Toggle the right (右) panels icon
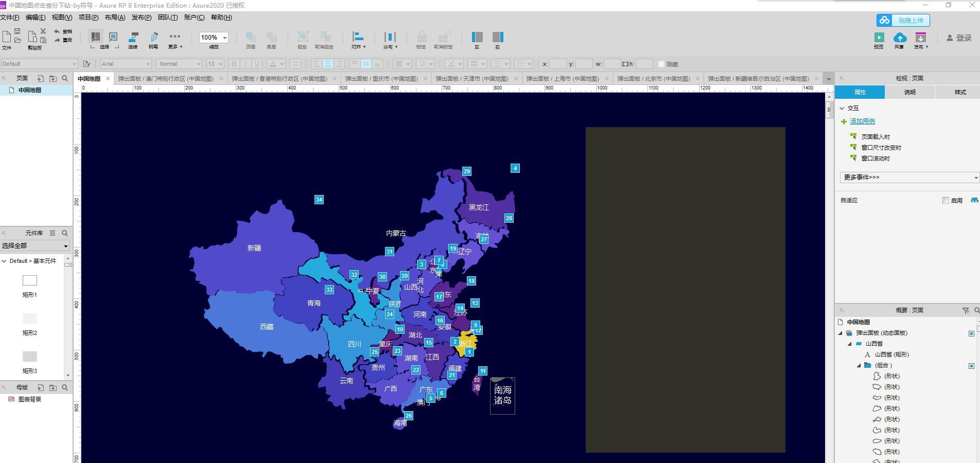 498,37
